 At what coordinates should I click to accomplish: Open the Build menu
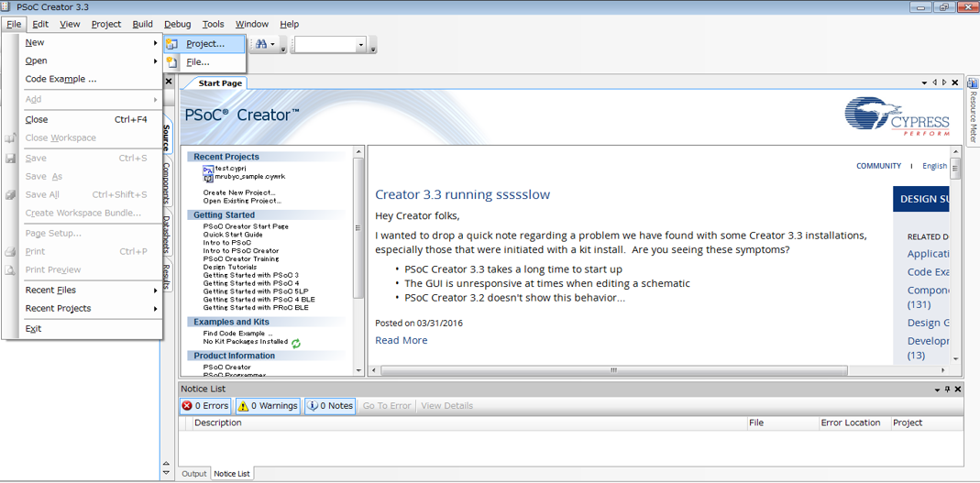[x=142, y=25]
